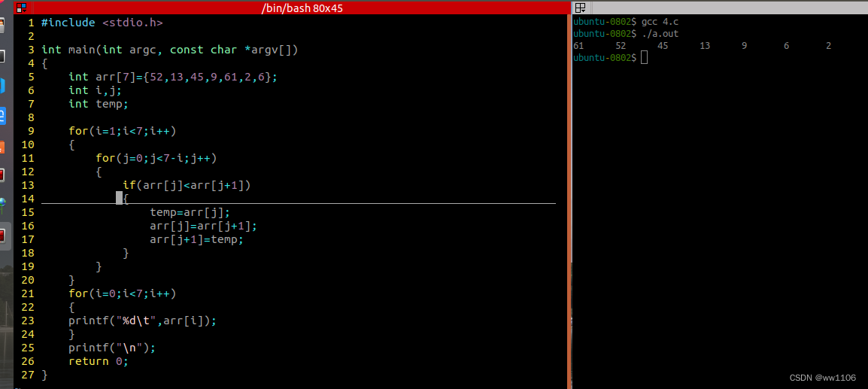Viewport: 868px width, 389px height.
Task: Click the output value 2 in the right terminal
Action: 829,46
